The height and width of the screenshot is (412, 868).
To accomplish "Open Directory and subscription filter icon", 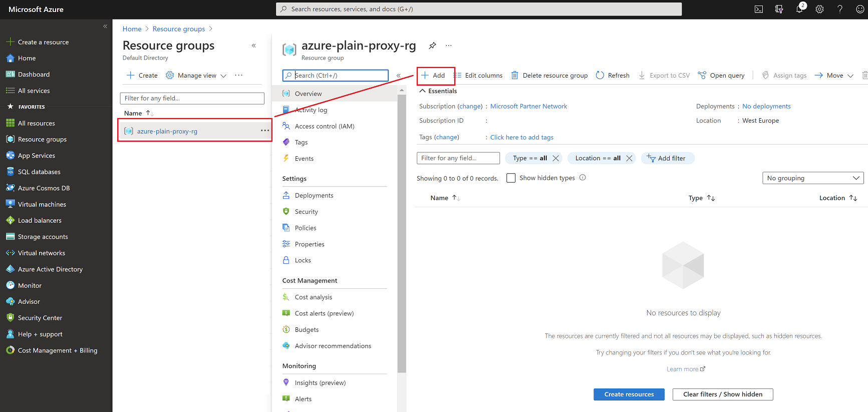I will (779, 9).
